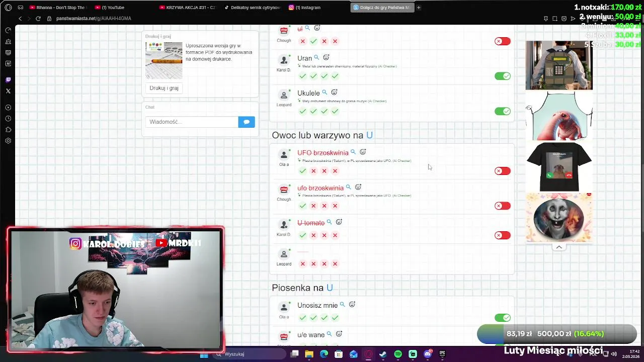
Task: Add emoji reaction to Ukulele answer
Action: [334, 93]
